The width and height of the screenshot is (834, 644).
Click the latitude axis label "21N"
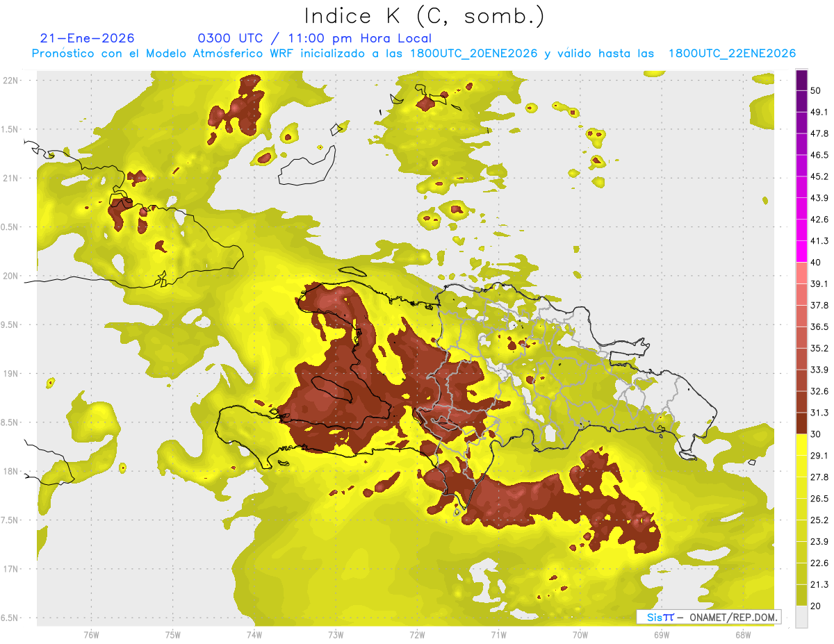[x=10, y=178]
